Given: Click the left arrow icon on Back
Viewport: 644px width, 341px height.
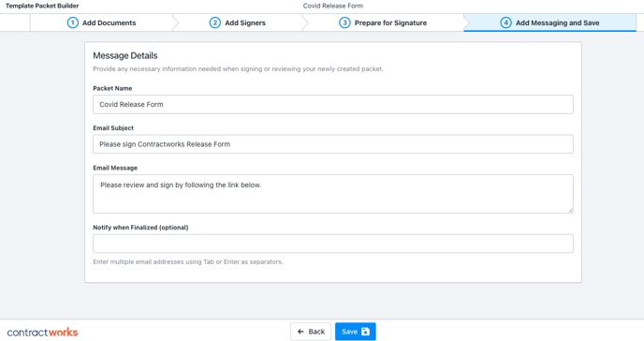Looking at the screenshot, I should tap(300, 332).
